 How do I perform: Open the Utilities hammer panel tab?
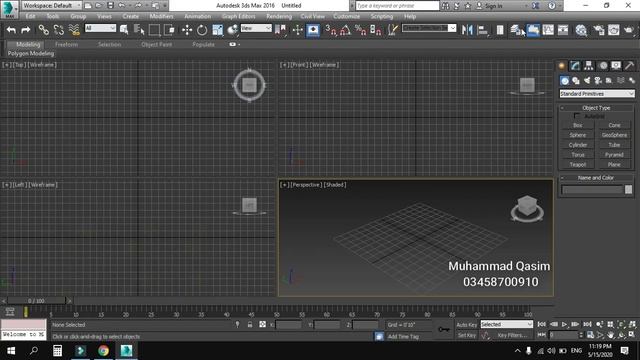click(629, 65)
